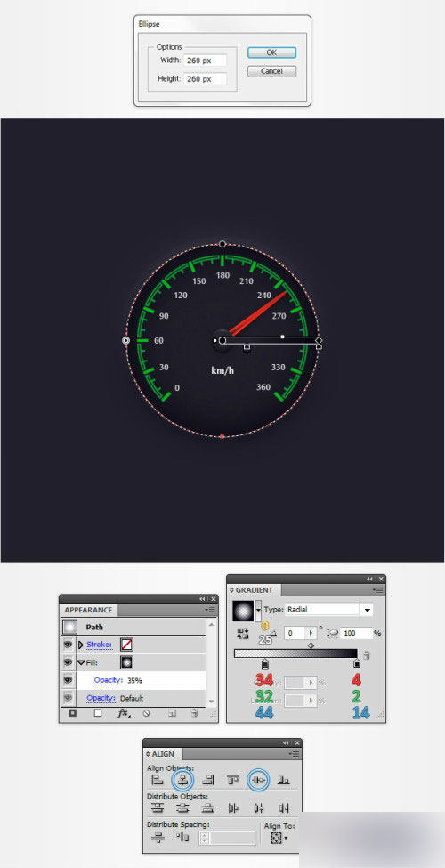This screenshot has width=445, height=868.
Task: Open the gradient preset dropdown arrow
Action: [x=258, y=611]
